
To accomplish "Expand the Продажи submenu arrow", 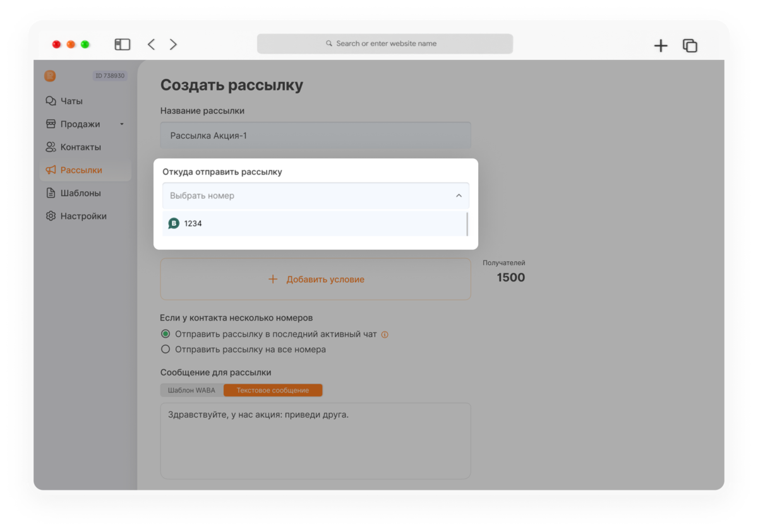I will 122,124.
